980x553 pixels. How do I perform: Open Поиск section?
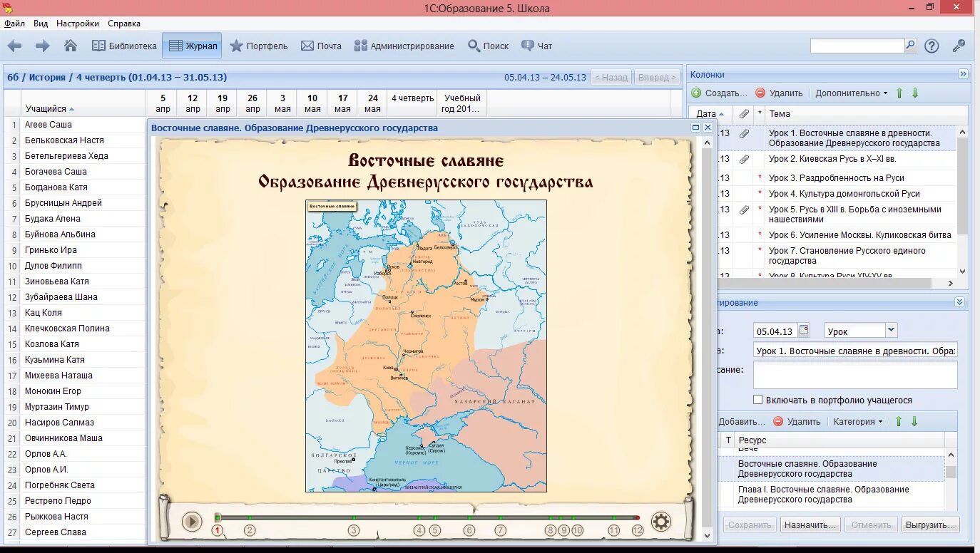pos(489,46)
